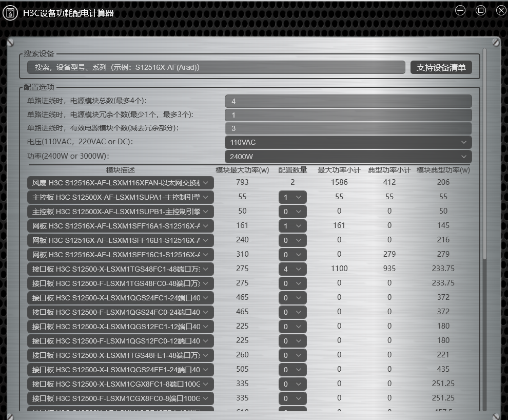
Task: Expand the S12500-X-LSXM1CGX8FC1 interface board dropdown
Action: click(x=121, y=384)
